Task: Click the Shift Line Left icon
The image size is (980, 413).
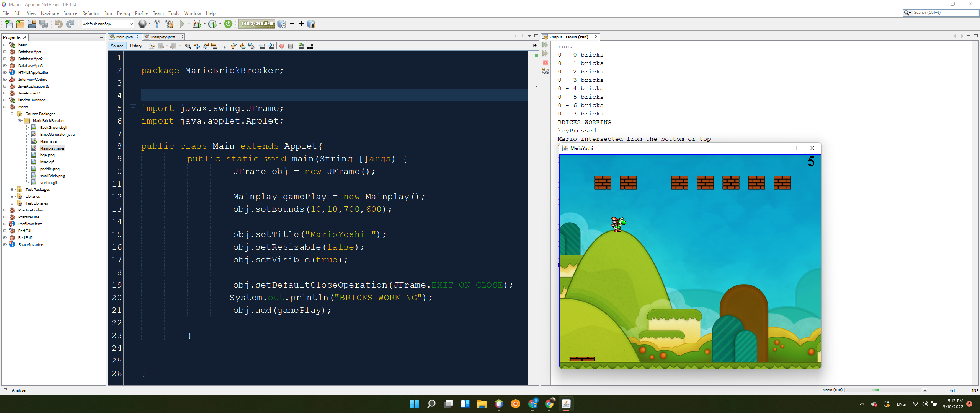Action: click(x=262, y=46)
